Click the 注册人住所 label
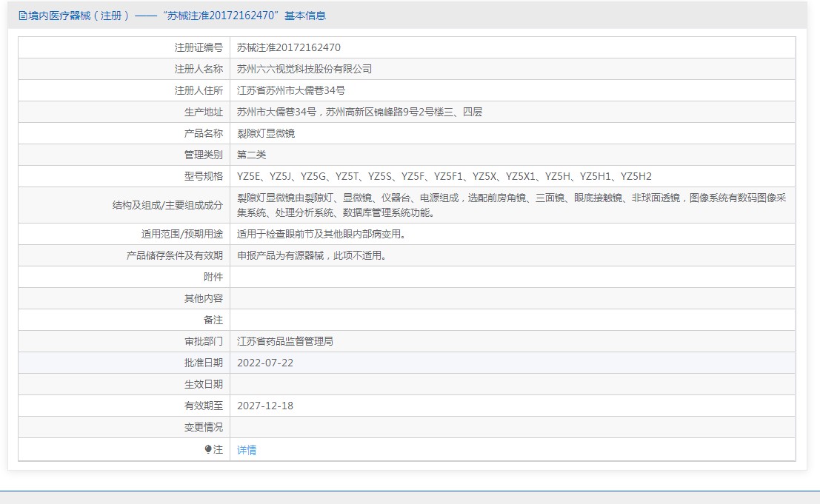This screenshot has width=820, height=504. tap(199, 90)
